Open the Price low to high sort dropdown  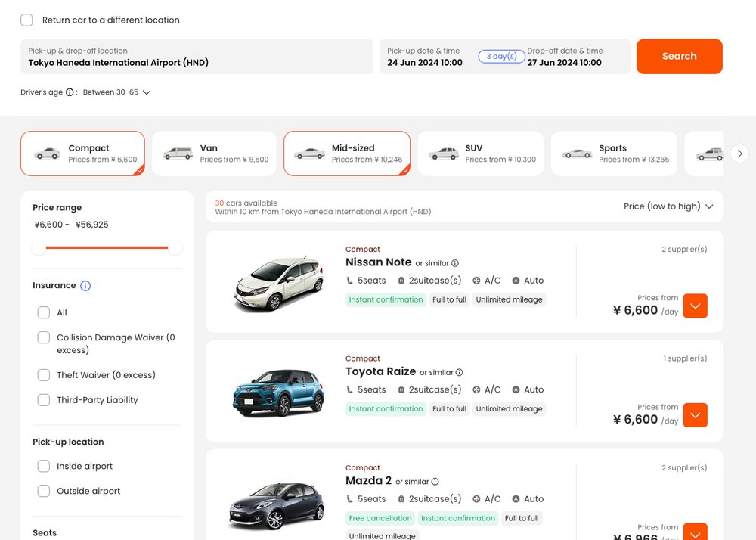click(x=670, y=206)
